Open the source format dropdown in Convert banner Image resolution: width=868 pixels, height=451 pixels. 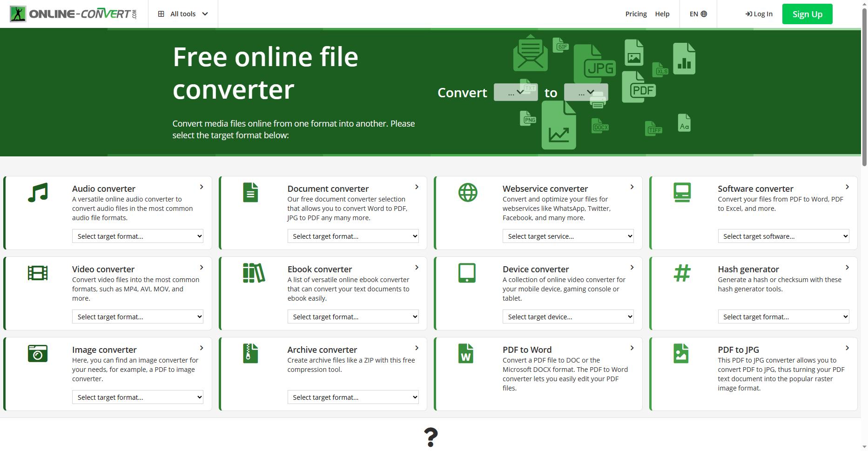[516, 92]
